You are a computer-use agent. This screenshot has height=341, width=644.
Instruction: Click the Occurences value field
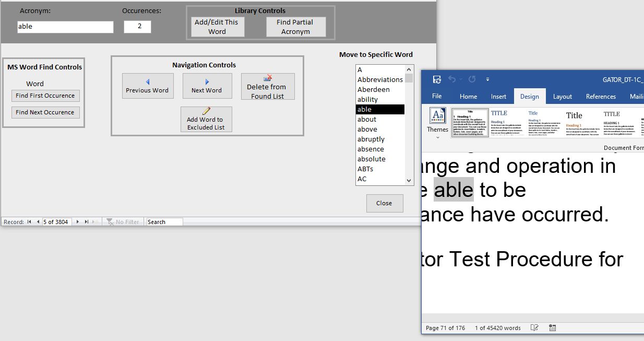(137, 27)
